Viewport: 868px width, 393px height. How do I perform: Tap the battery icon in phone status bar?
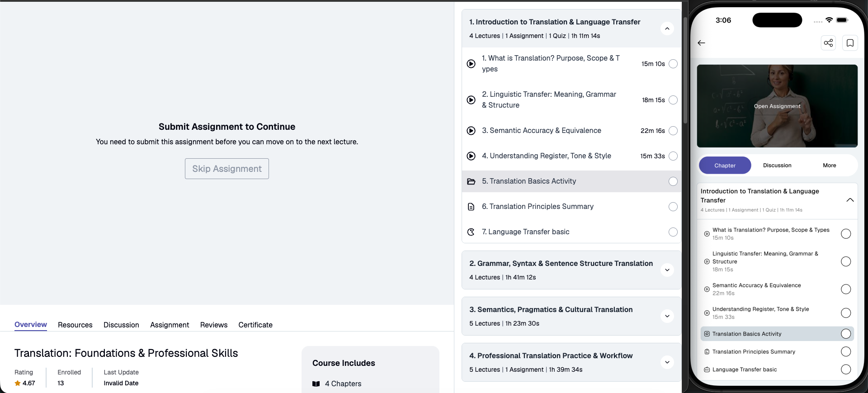click(842, 20)
